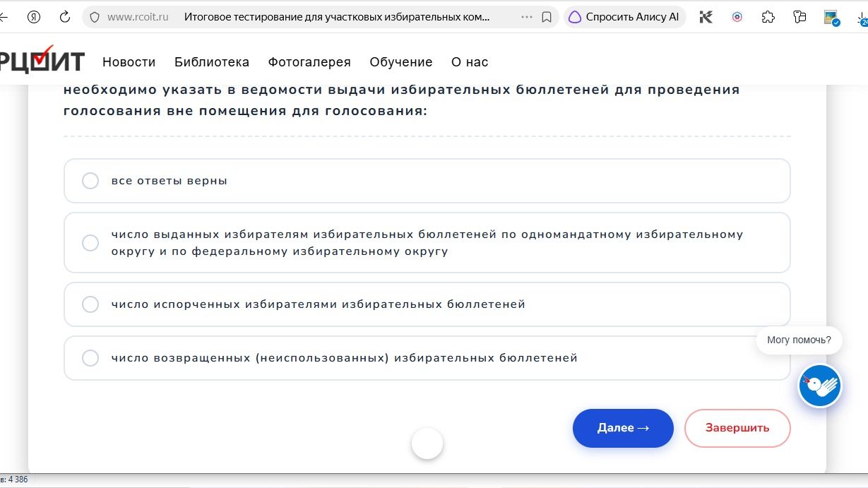This screenshot has width=868, height=488.
Task: Click the Kaspersky extension icon
Action: click(706, 17)
